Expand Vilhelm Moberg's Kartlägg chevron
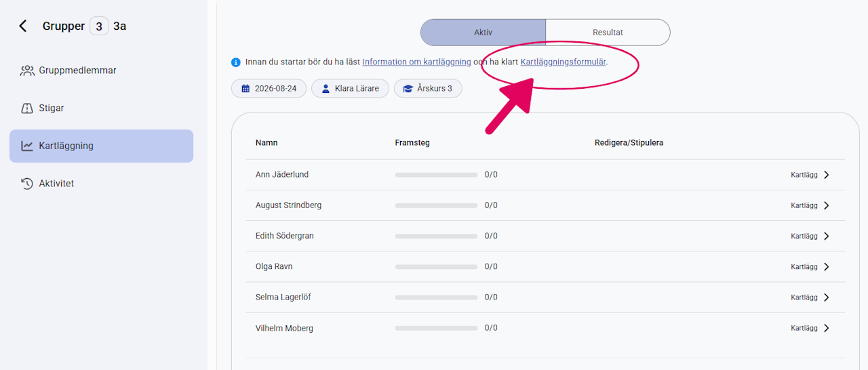 826,328
